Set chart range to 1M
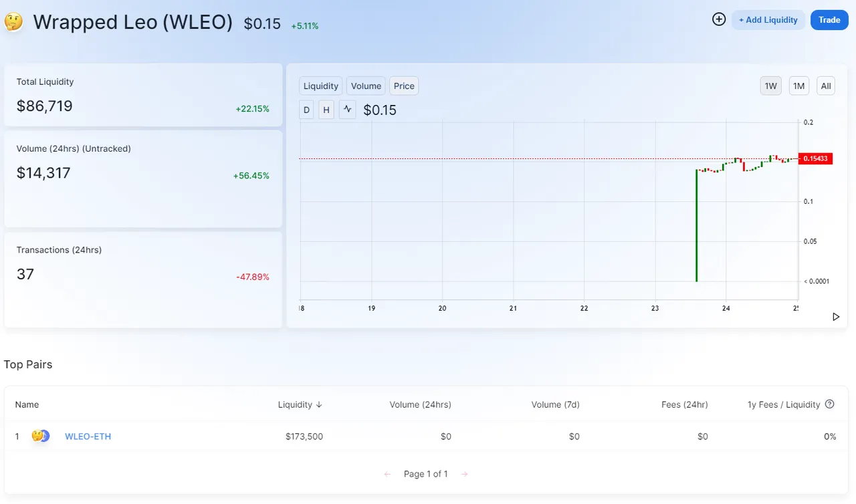The width and height of the screenshot is (856, 504). click(799, 86)
